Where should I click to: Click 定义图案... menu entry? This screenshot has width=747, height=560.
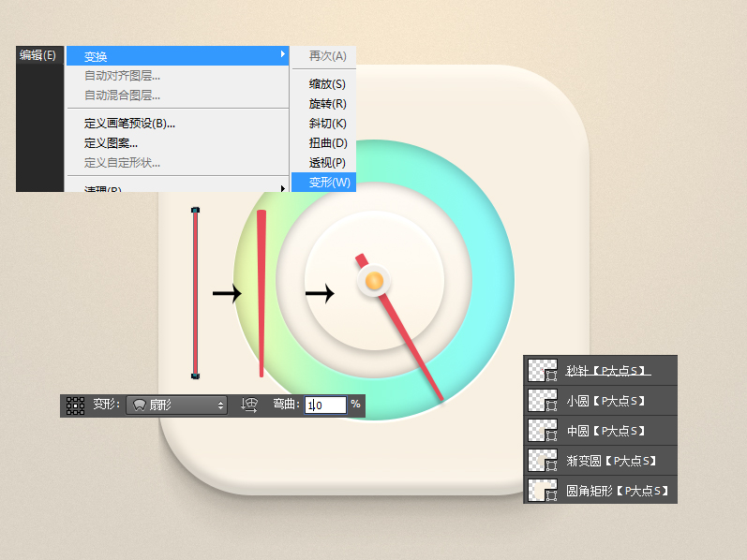pyautogui.click(x=111, y=143)
